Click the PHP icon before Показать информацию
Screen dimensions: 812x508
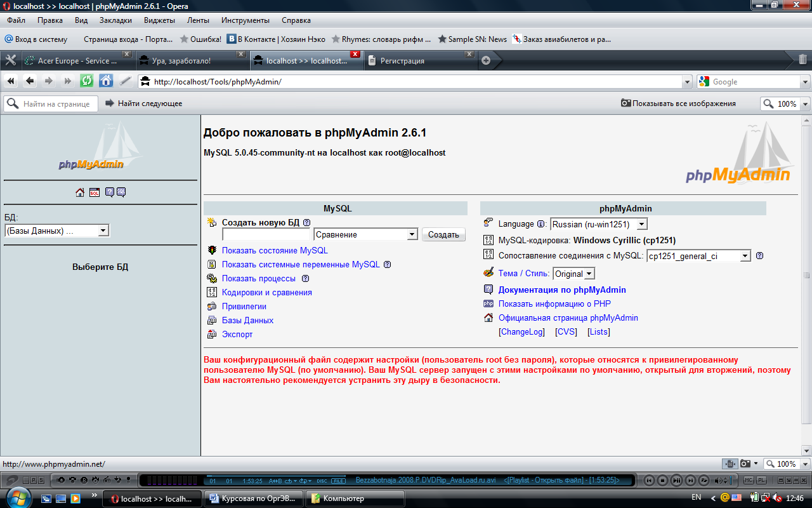coord(488,304)
